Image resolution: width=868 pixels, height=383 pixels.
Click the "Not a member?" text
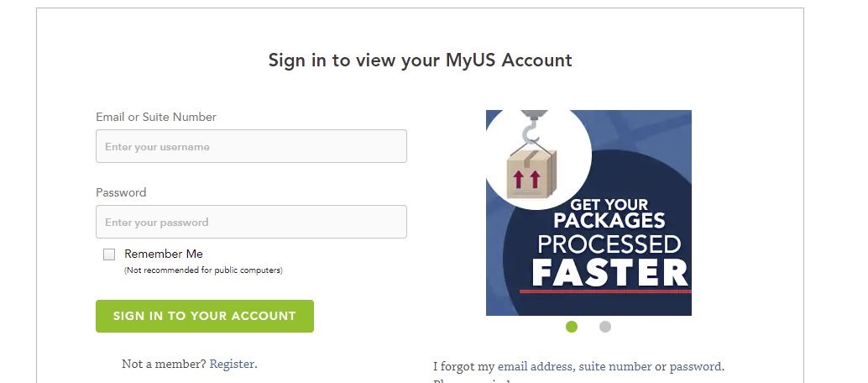(x=164, y=364)
